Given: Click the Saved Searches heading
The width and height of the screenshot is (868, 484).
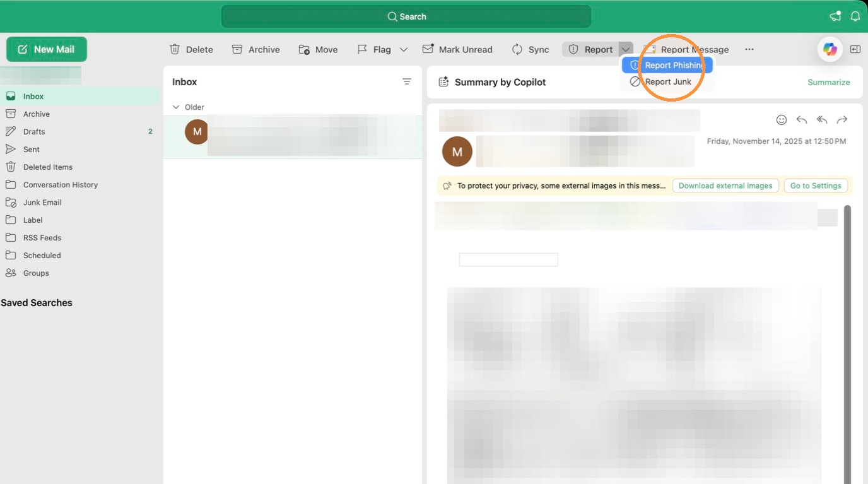Looking at the screenshot, I should tap(37, 303).
